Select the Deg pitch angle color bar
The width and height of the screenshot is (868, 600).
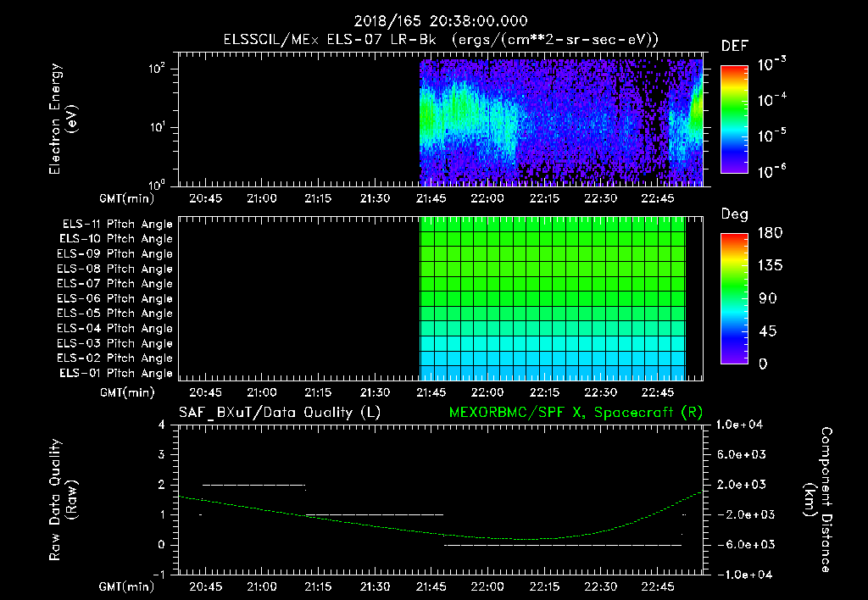tap(735, 298)
